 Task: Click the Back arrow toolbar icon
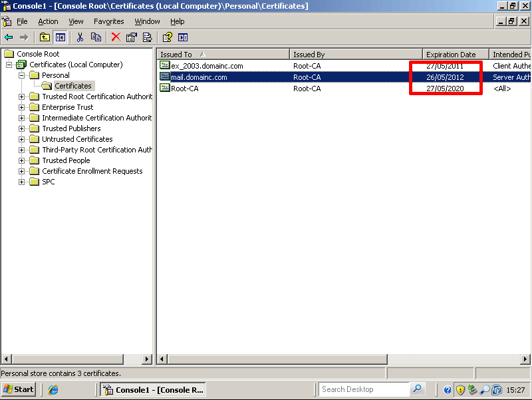[9, 37]
